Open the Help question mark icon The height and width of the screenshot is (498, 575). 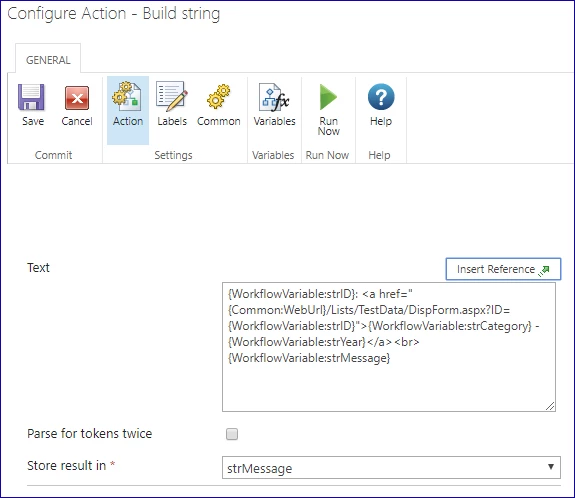pos(381,97)
